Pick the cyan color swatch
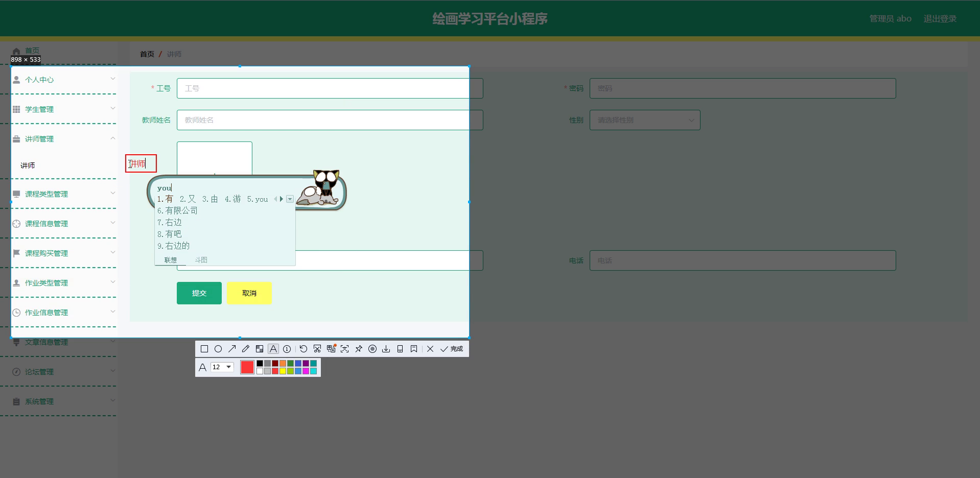The height and width of the screenshot is (478, 980). point(313,371)
